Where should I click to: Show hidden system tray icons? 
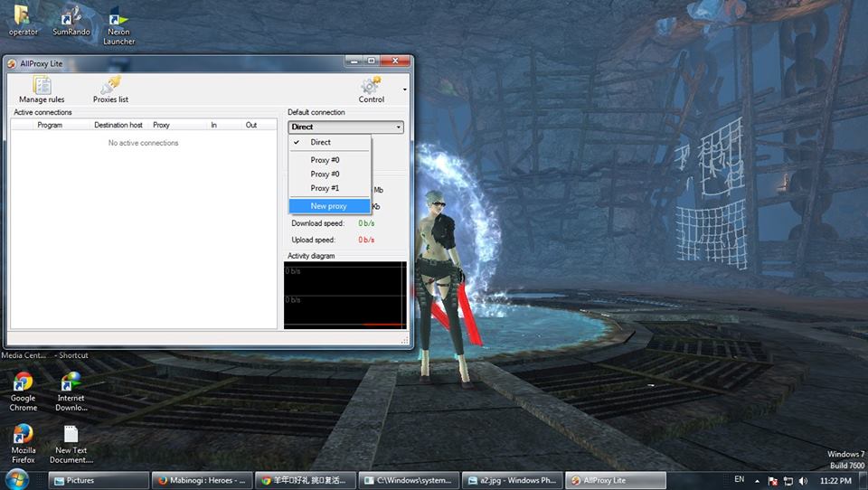[758, 481]
